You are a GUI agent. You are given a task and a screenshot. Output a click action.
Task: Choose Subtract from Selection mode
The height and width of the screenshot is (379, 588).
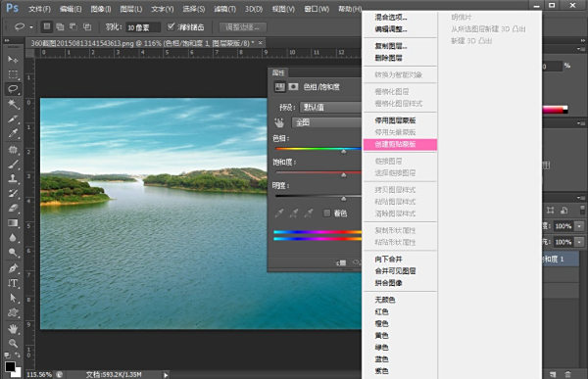pos(73,26)
